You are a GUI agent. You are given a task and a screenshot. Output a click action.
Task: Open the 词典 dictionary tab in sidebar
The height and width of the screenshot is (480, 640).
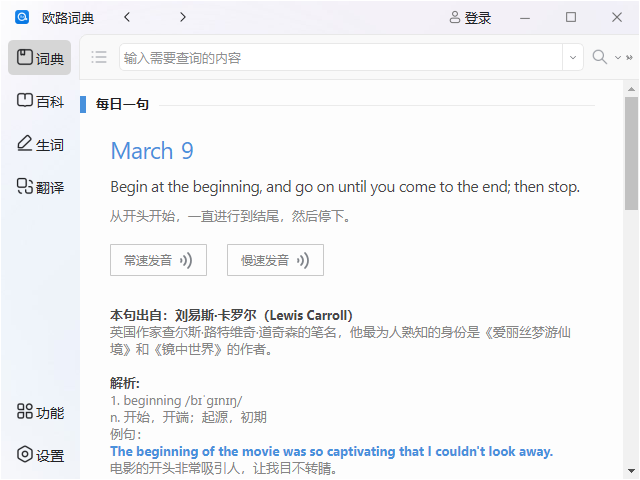point(40,58)
